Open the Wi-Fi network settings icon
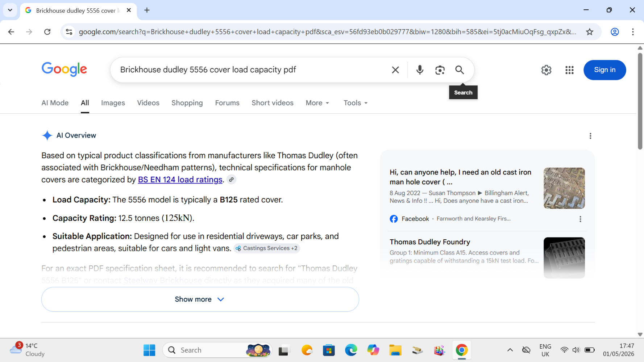The image size is (644, 362). [x=564, y=350]
